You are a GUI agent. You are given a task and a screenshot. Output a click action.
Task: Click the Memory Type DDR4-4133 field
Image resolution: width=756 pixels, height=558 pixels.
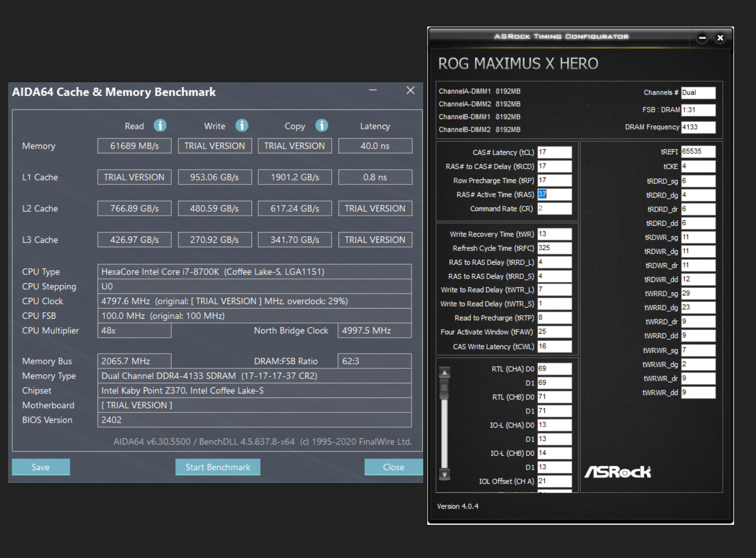(x=255, y=376)
